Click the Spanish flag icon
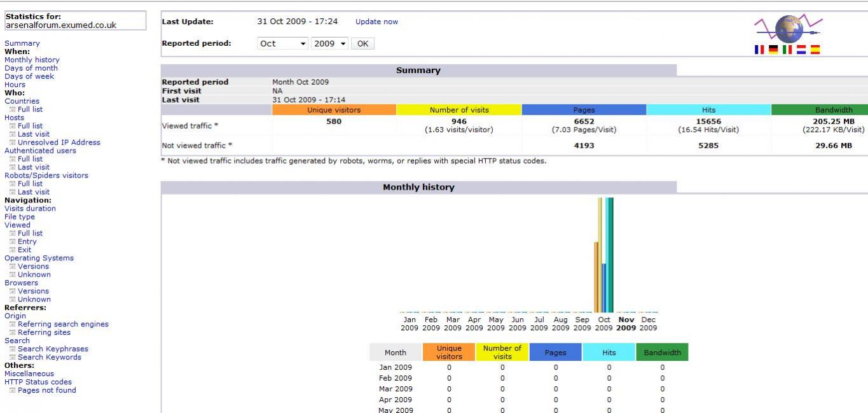This screenshot has height=413, width=868. (x=815, y=50)
